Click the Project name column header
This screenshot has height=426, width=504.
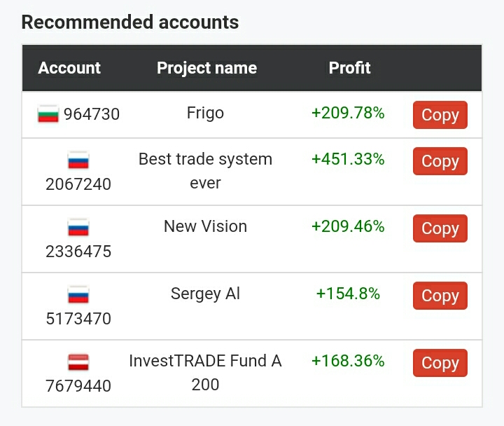point(207,69)
